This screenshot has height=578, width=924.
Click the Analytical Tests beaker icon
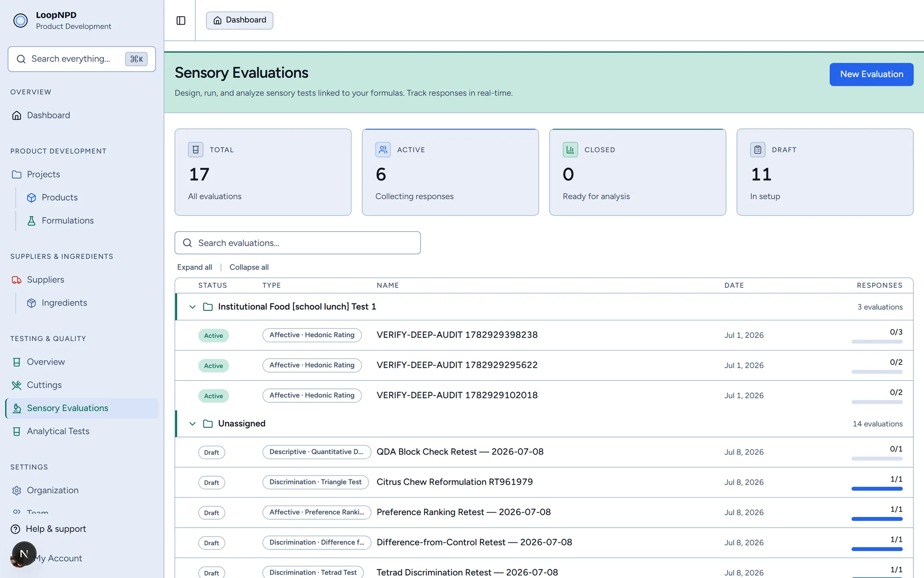[17, 431]
